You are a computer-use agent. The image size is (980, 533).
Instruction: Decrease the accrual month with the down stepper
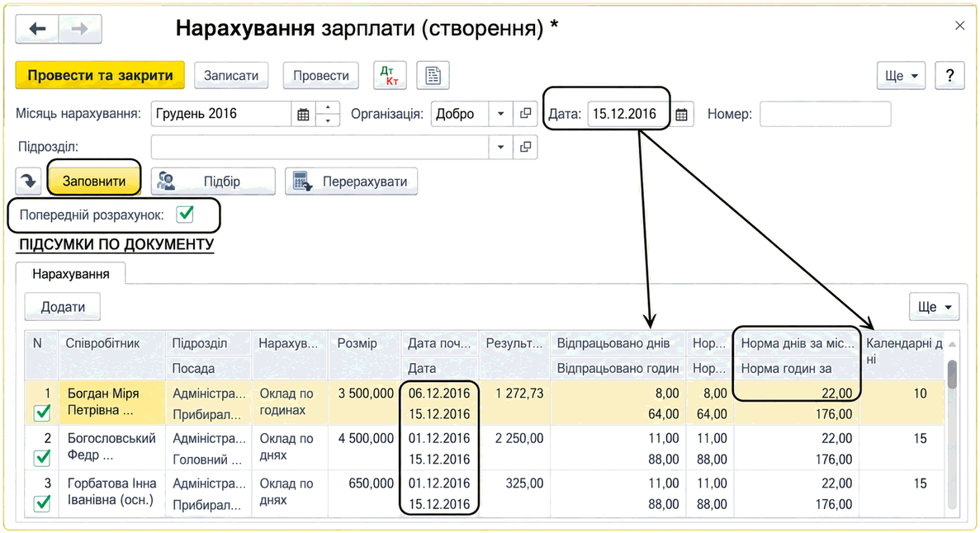point(328,120)
